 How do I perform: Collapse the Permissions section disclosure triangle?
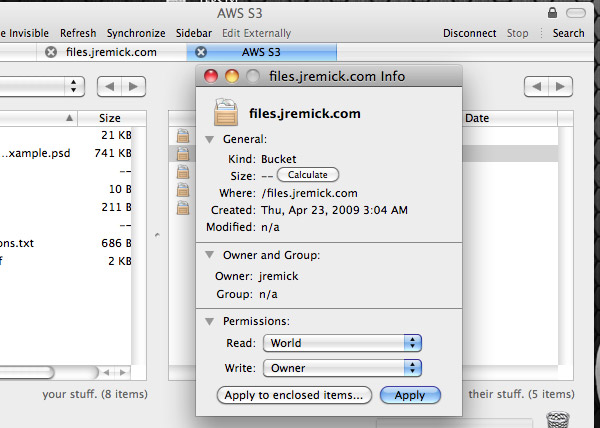click(x=209, y=321)
